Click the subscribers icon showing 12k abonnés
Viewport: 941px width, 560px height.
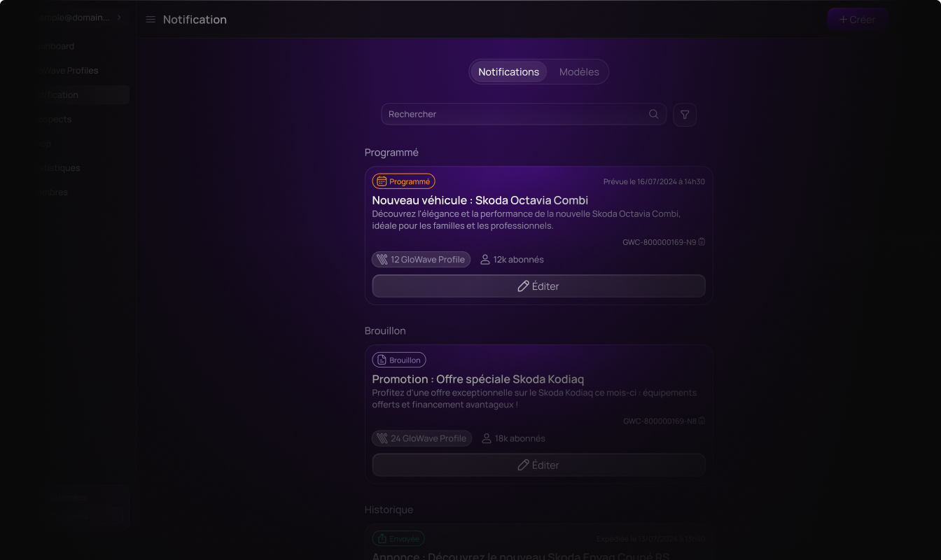tap(485, 259)
